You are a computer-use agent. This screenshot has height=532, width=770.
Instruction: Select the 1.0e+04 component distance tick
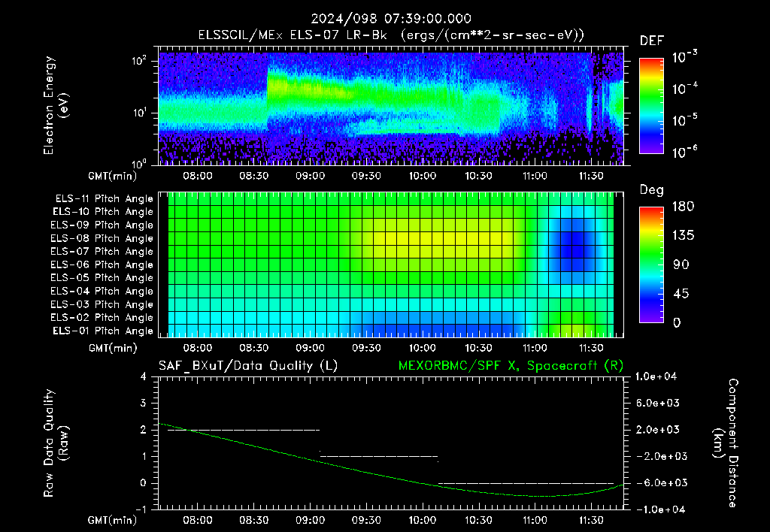656,376
